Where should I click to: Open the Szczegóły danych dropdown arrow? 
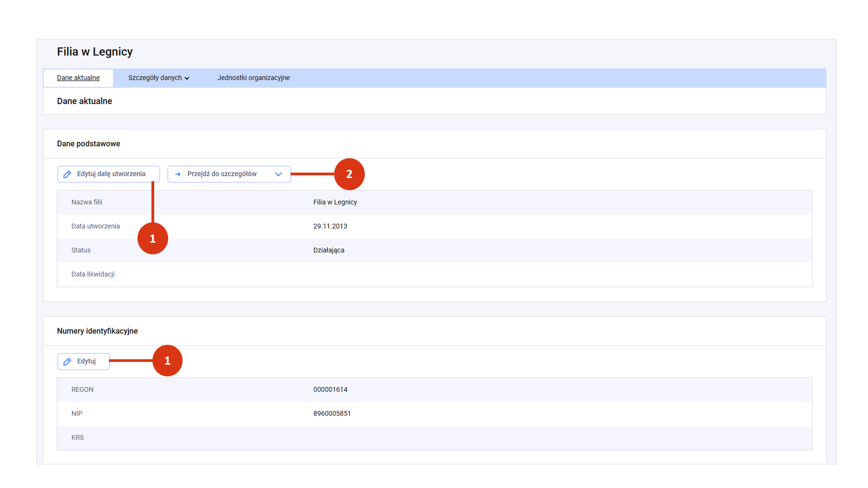click(187, 79)
